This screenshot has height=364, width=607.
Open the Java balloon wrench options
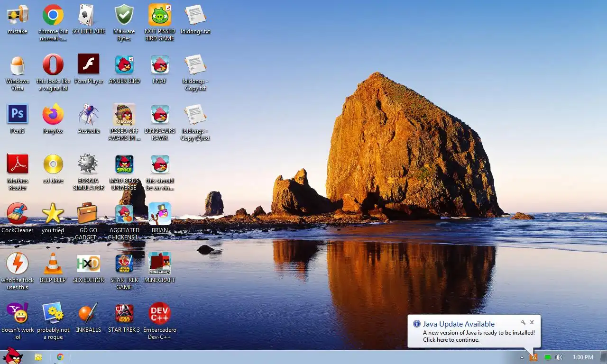click(x=523, y=322)
